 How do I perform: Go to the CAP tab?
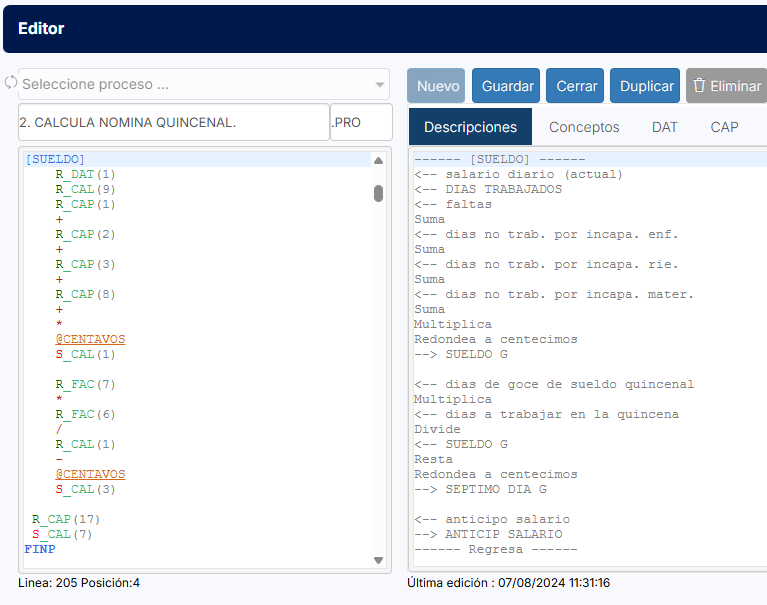coord(724,127)
